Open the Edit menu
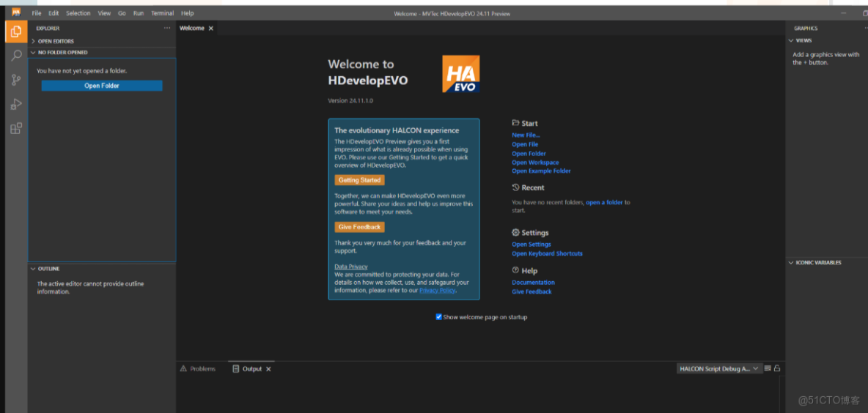This screenshot has width=868, height=413. 54,13
